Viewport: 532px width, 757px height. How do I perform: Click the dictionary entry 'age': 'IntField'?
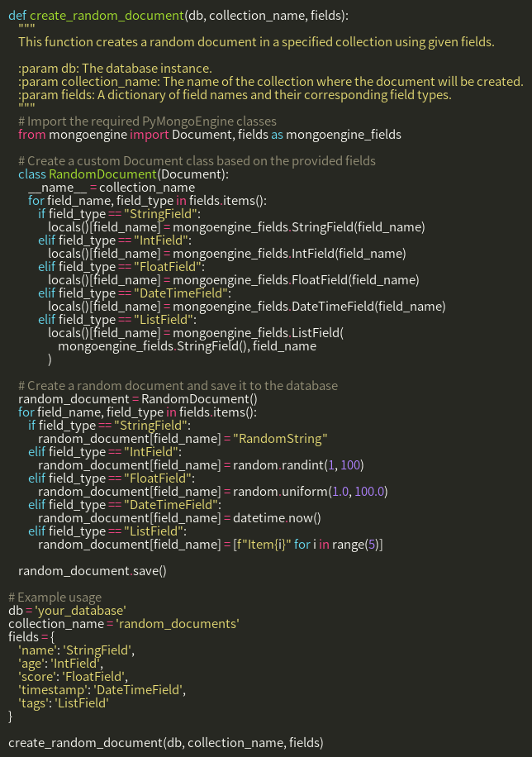[x=61, y=664]
